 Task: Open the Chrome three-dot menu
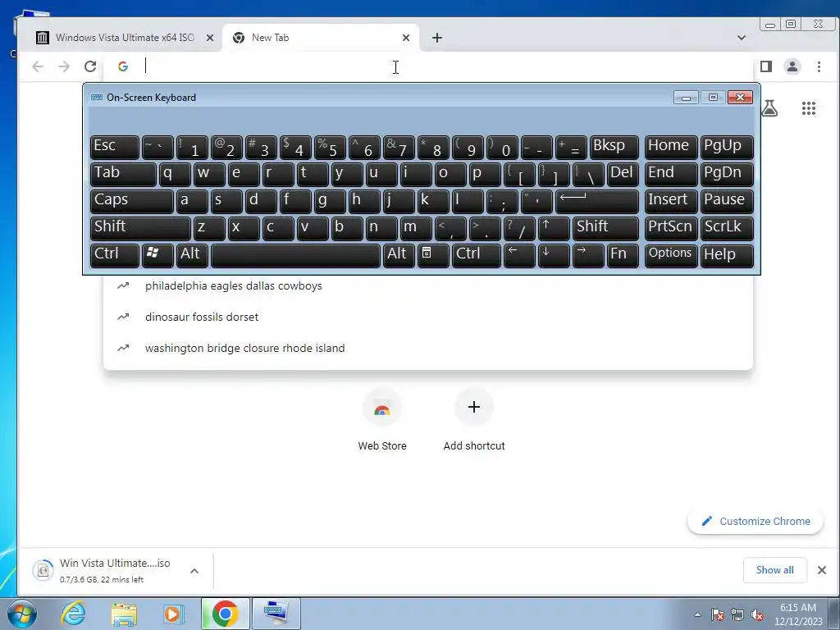pos(819,66)
